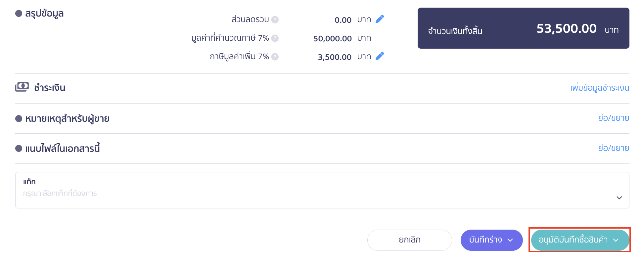Click the pencil icon beside VAT amount 3,500.00
Viewport: 644px width, 266px height.
[x=380, y=56]
